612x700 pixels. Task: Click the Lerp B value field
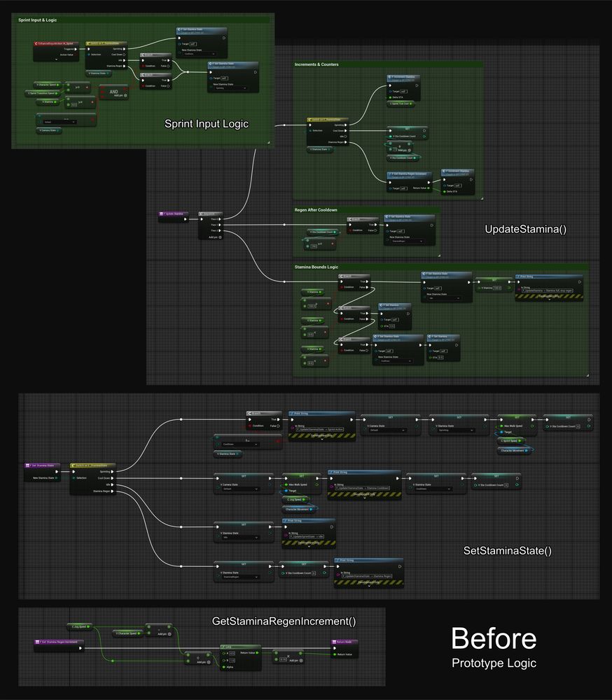(231, 660)
